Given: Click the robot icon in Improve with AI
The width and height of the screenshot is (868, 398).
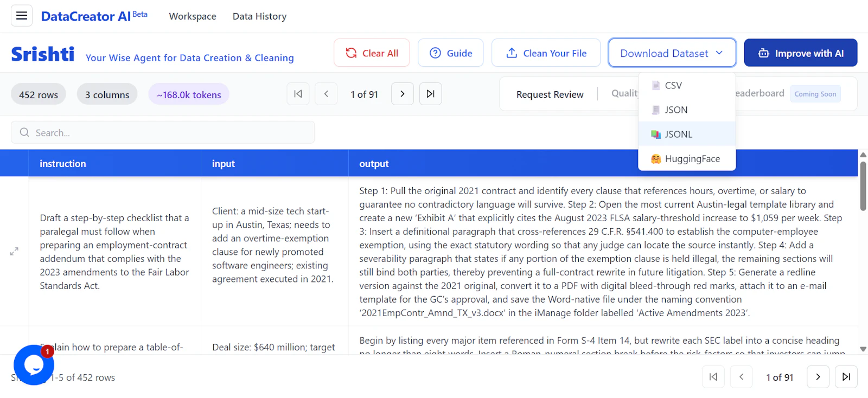Looking at the screenshot, I should click(764, 53).
